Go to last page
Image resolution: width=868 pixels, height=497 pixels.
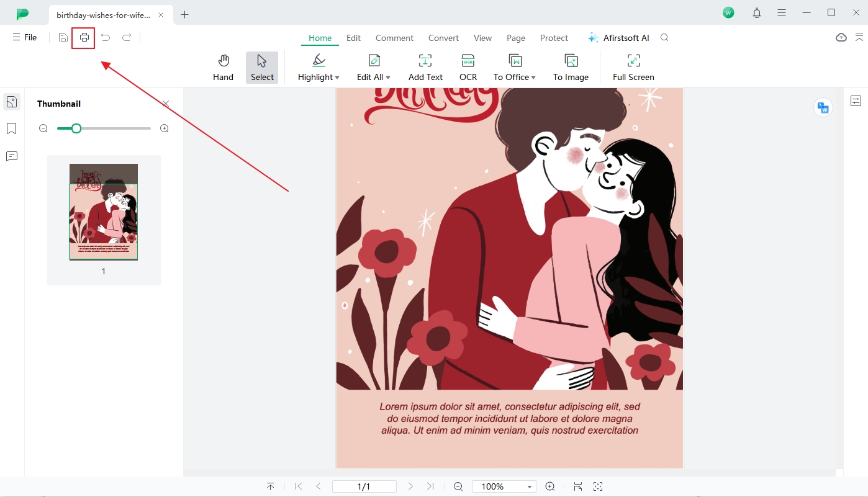[x=430, y=486]
